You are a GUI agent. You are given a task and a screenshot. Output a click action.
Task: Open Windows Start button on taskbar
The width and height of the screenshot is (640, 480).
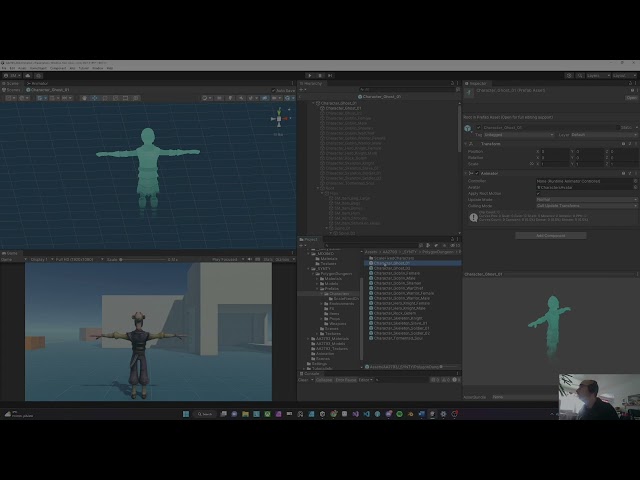click(186, 414)
